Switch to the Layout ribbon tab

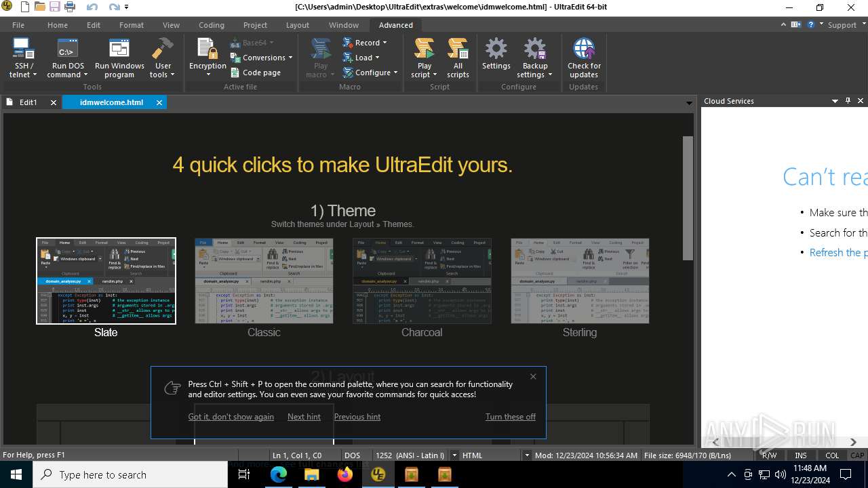pos(297,25)
